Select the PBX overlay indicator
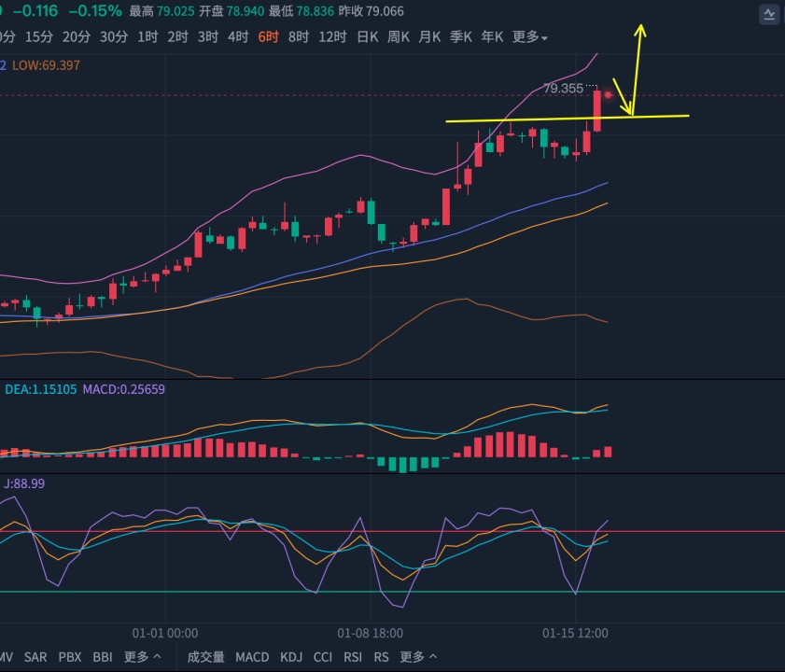 pyautogui.click(x=70, y=657)
